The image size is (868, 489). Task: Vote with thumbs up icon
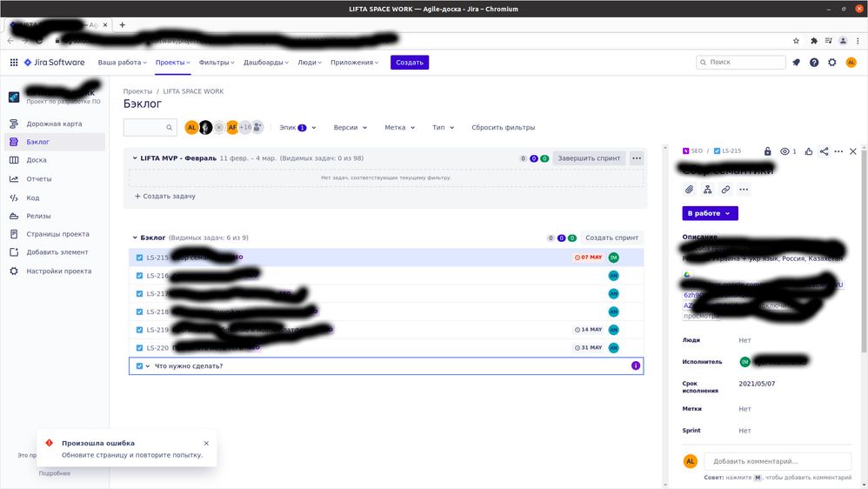pyautogui.click(x=809, y=151)
